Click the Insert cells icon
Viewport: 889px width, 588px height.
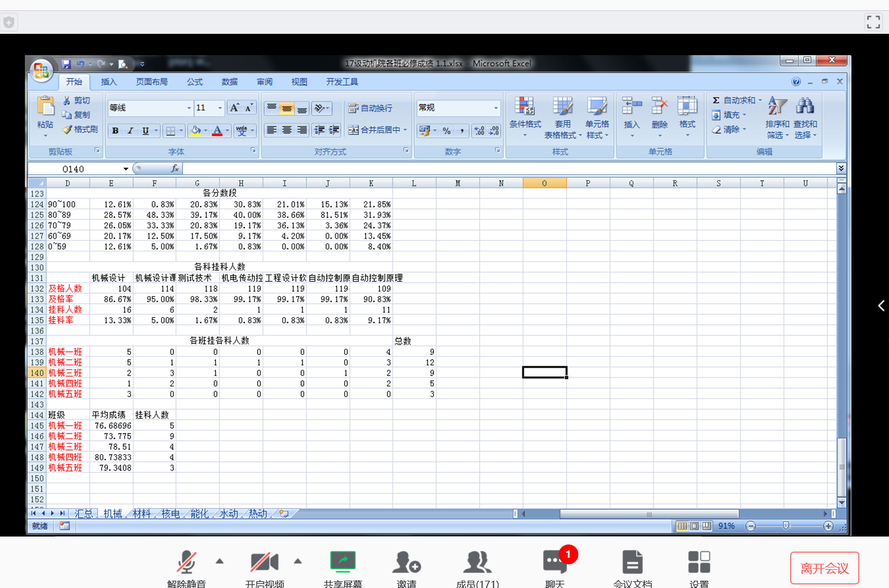(x=631, y=107)
